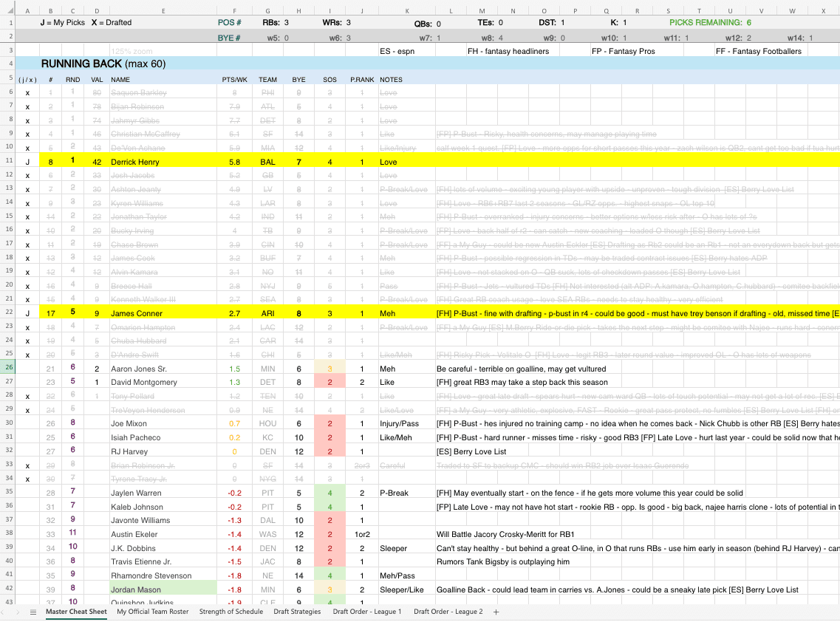The height and width of the screenshot is (622, 840).
Task: Open the Strength of Schedule tab
Action: pyautogui.click(x=231, y=611)
